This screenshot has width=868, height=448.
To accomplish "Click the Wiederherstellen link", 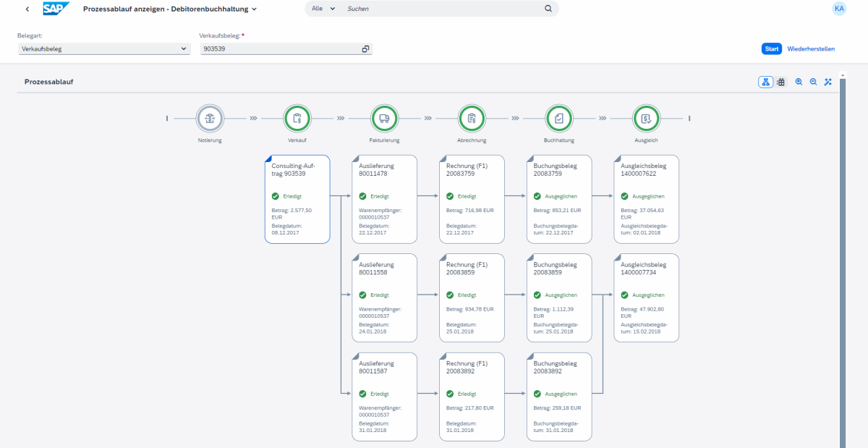I will click(811, 48).
